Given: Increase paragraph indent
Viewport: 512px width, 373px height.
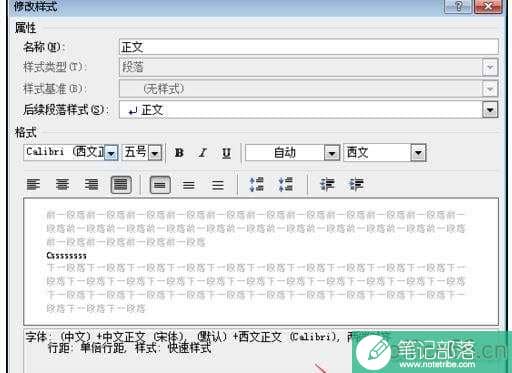Looking at the screenshot, I should pyautogui.click(x=356, y=184).
